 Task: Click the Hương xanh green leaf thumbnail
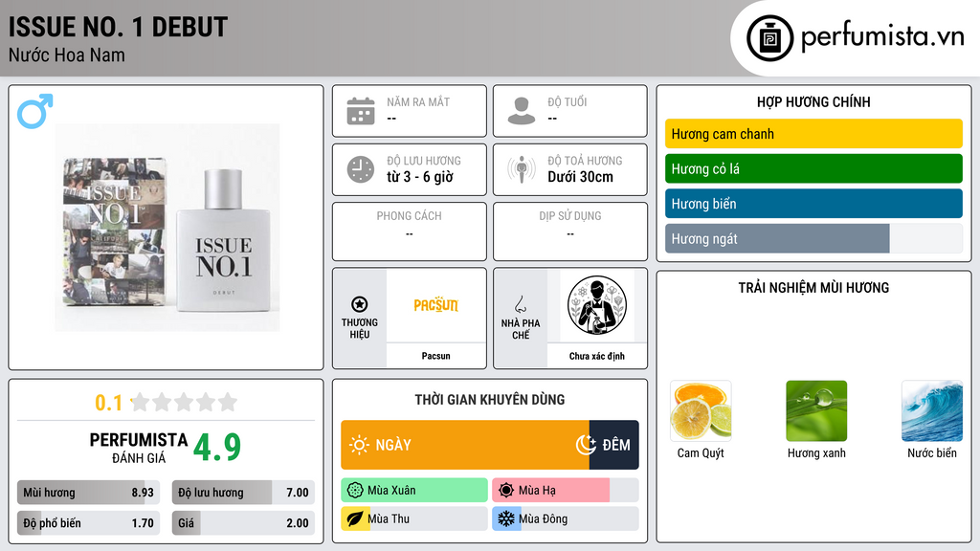[x=816, y=411]
